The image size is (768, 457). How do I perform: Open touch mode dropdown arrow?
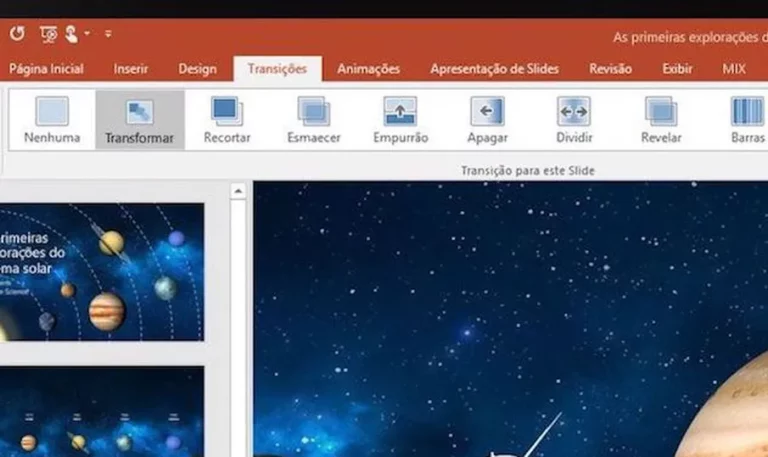(87, 34)
